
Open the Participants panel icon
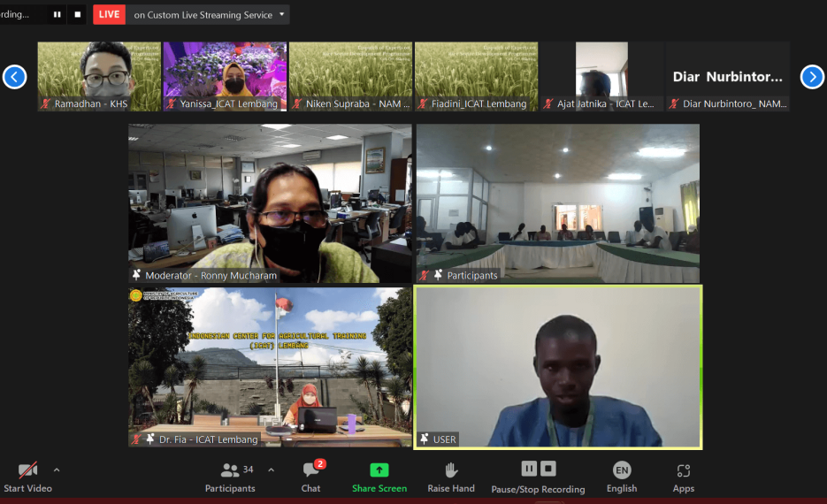pyautogui.click(x=230, y=470)
